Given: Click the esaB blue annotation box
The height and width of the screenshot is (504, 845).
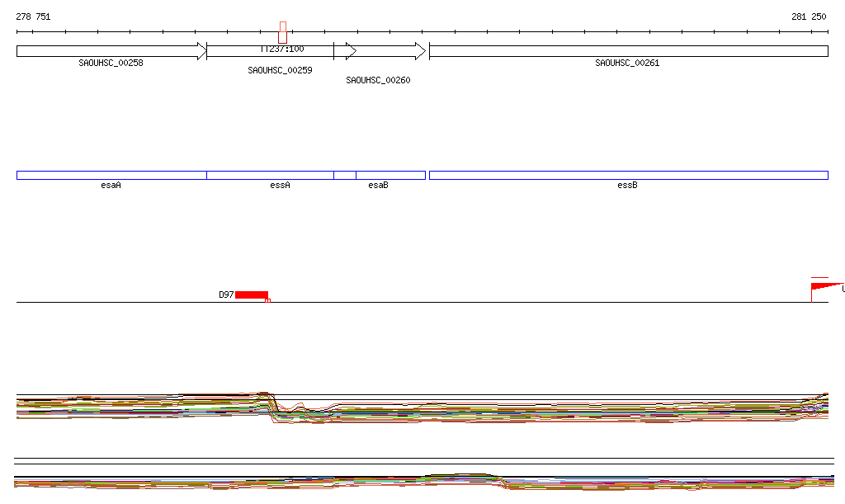Looking at the screenshot, I should 390,175.
